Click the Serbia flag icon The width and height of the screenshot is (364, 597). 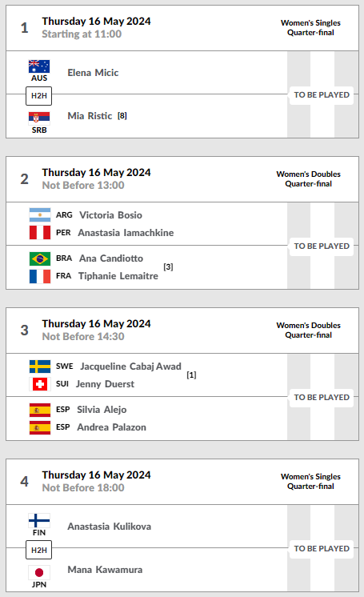tap(39, 118)
